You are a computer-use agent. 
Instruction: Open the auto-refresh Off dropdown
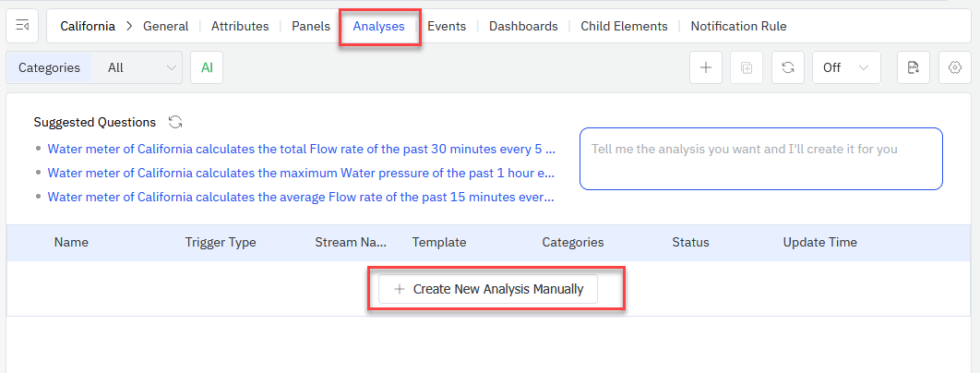coord(845,67)
